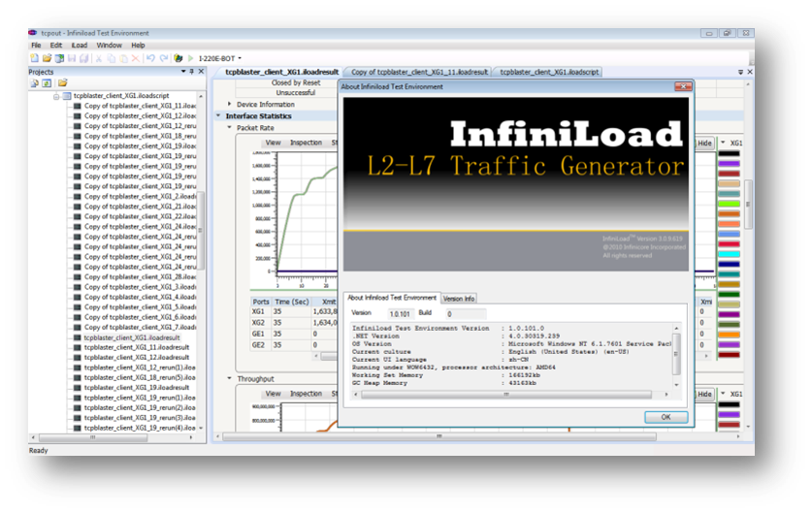Click the Copy toolbar icon
The height and width of the screenshot is (513, 812).
111,58
